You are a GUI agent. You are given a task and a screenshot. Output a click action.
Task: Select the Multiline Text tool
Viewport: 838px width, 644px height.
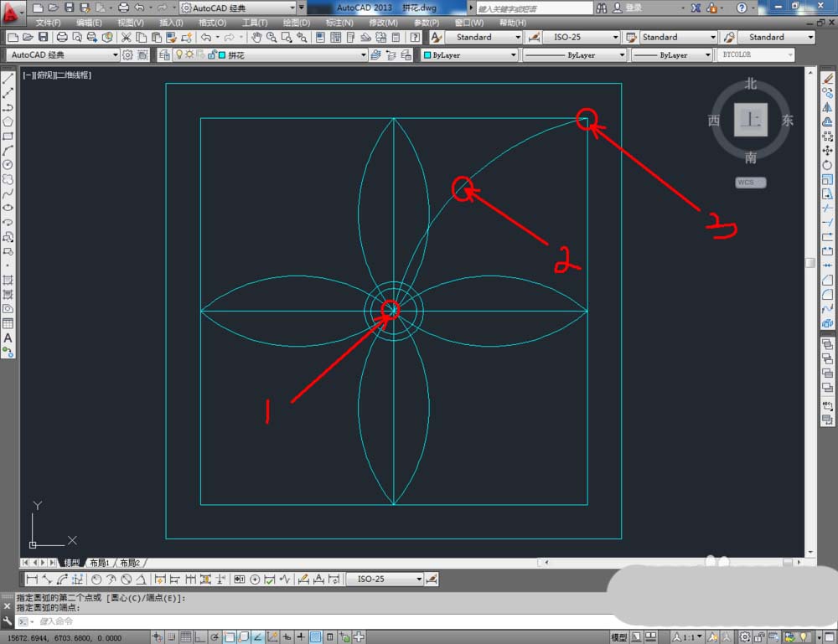(x=8, y=338)
